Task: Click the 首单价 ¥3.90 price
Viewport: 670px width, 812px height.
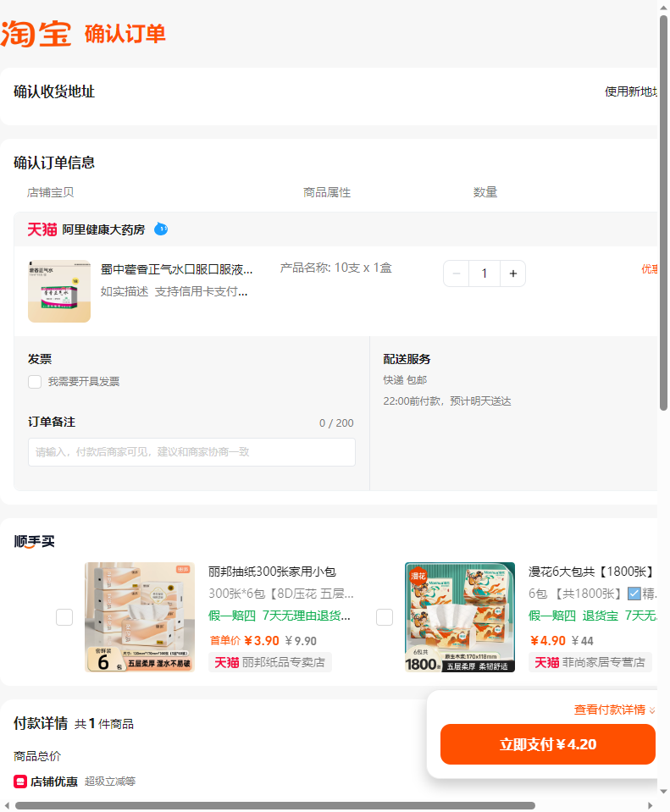Action: pyautogui.click(x=244, y=641)
